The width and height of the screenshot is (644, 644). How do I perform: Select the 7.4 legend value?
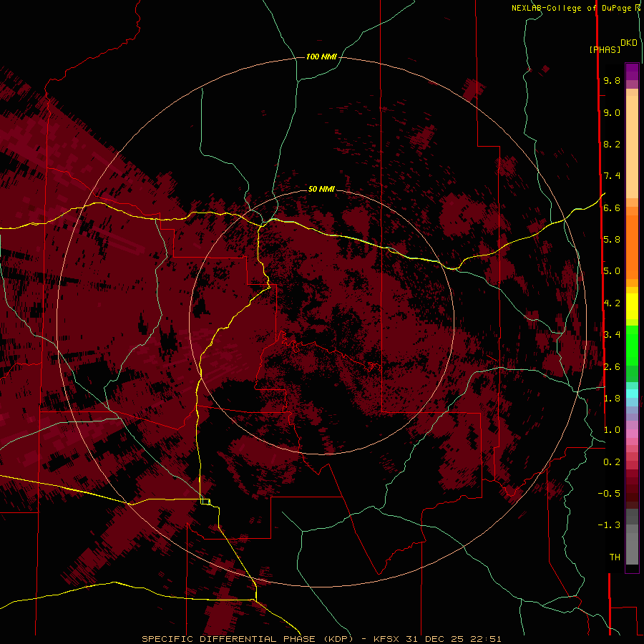[612, 176]
